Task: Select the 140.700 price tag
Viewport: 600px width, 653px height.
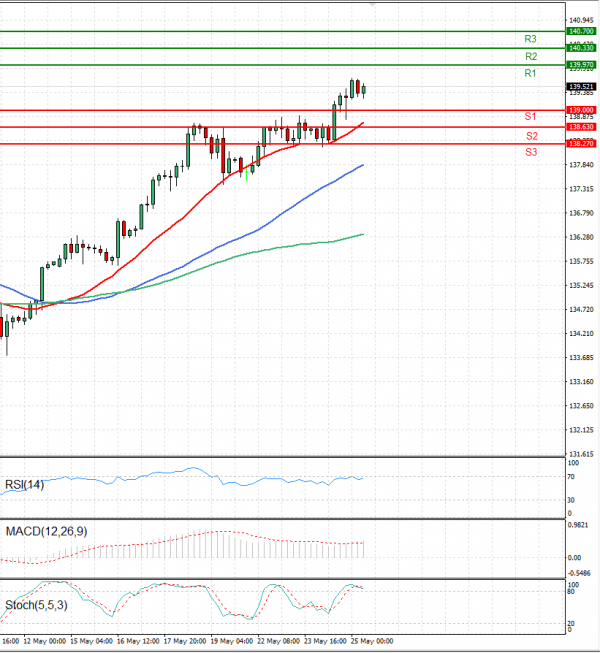Action: point(581,31)
